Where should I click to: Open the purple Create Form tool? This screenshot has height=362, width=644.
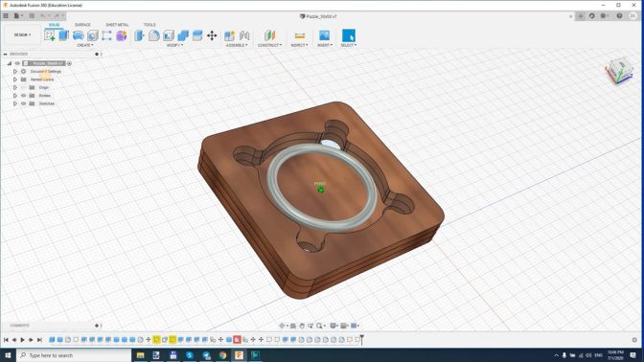121,35
